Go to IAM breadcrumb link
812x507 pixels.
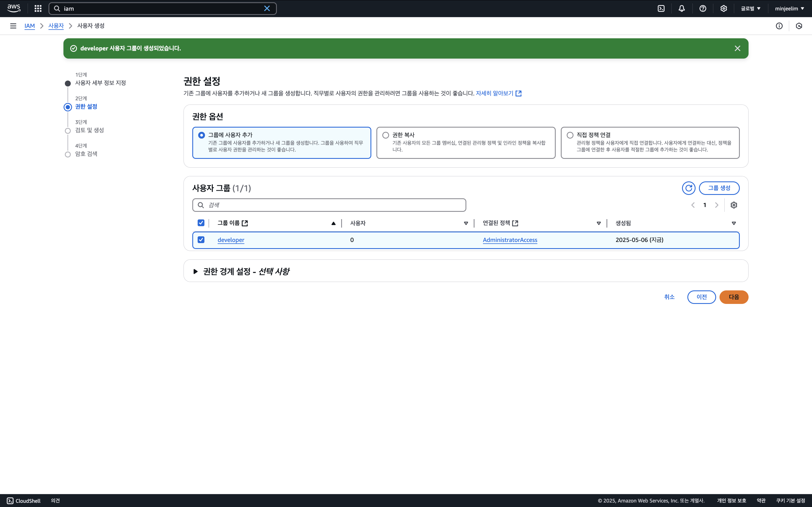[30, 26]
